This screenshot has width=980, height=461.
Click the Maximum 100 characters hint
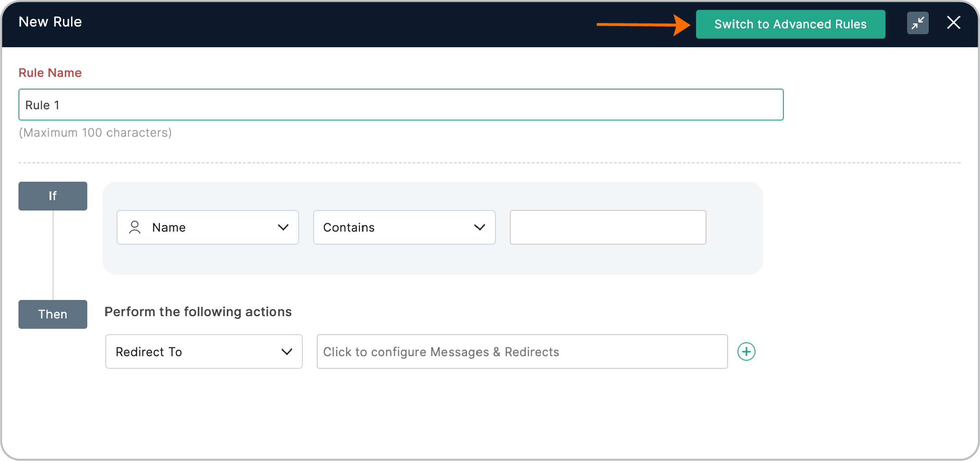[95, 133]
